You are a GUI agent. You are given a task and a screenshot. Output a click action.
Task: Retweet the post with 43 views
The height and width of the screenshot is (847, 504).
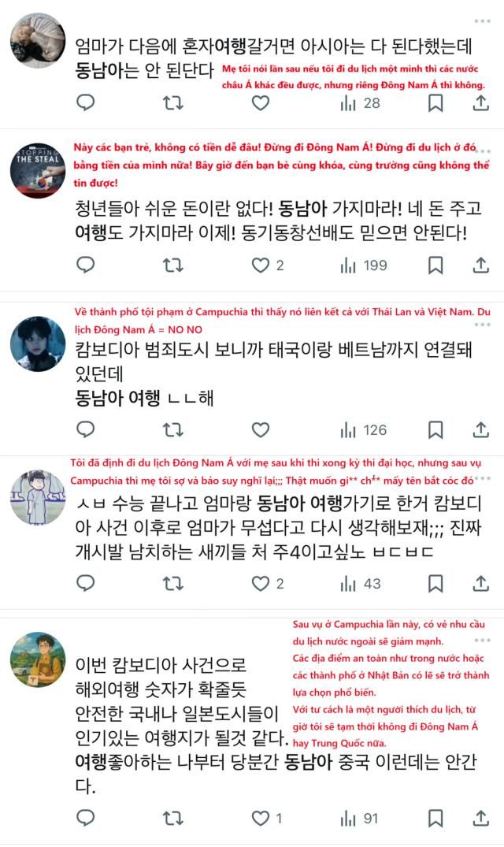[x=173, y=583]
